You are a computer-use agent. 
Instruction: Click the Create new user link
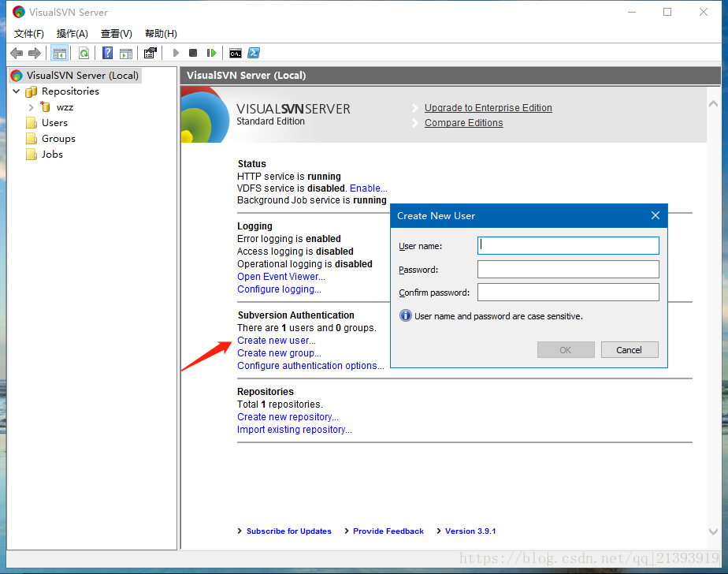(x=277, y=340)
